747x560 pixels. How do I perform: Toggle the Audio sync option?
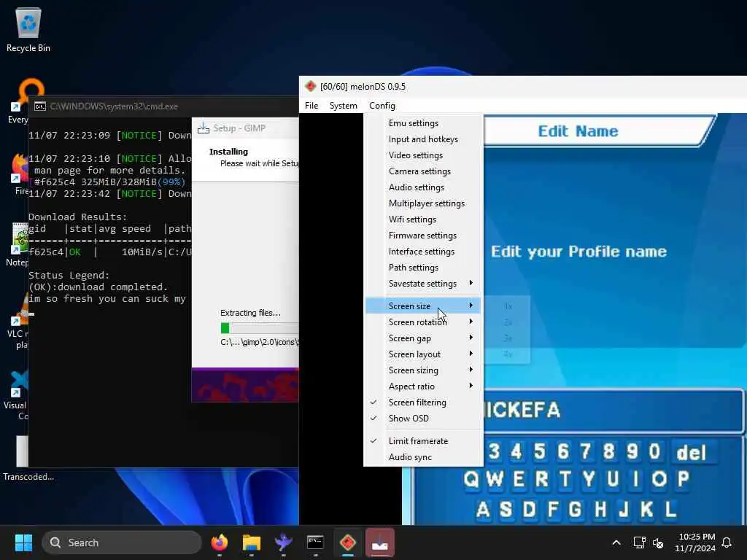pyautogui.click(x=423, y=457)
